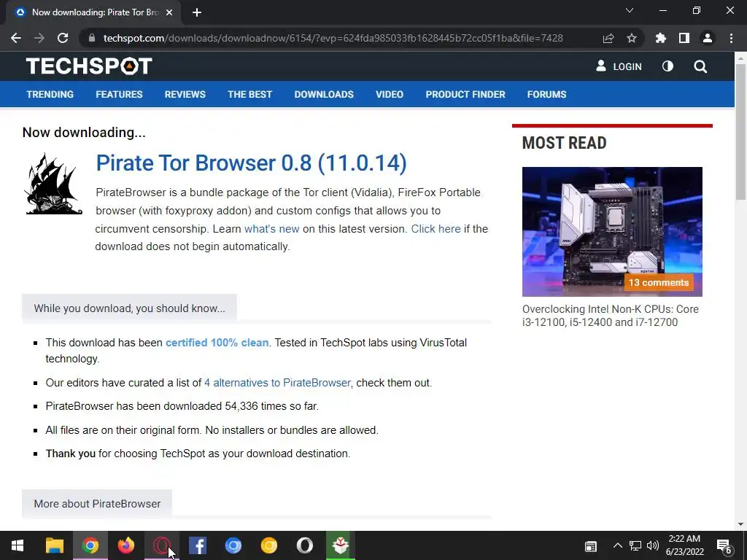Screen dimensions: 747x560
Task: Open Facebook from the taskbar
Action: click(x=197, y=545)
